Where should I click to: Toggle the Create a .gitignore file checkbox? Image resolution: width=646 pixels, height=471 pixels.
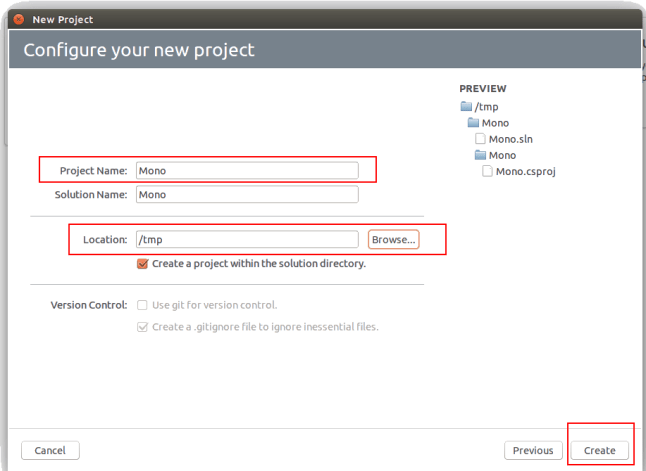coord(143,327)
